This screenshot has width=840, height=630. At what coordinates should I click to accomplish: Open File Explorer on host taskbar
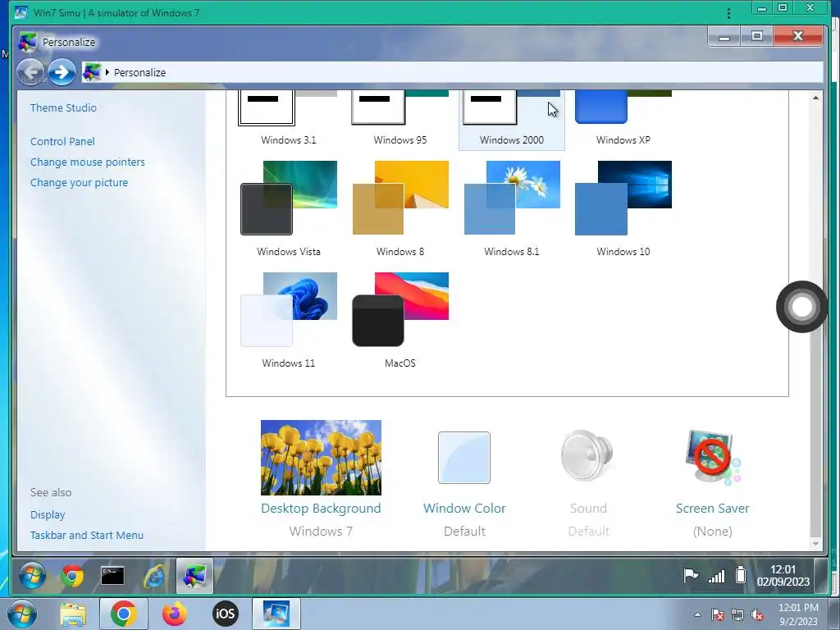point(73,614)
